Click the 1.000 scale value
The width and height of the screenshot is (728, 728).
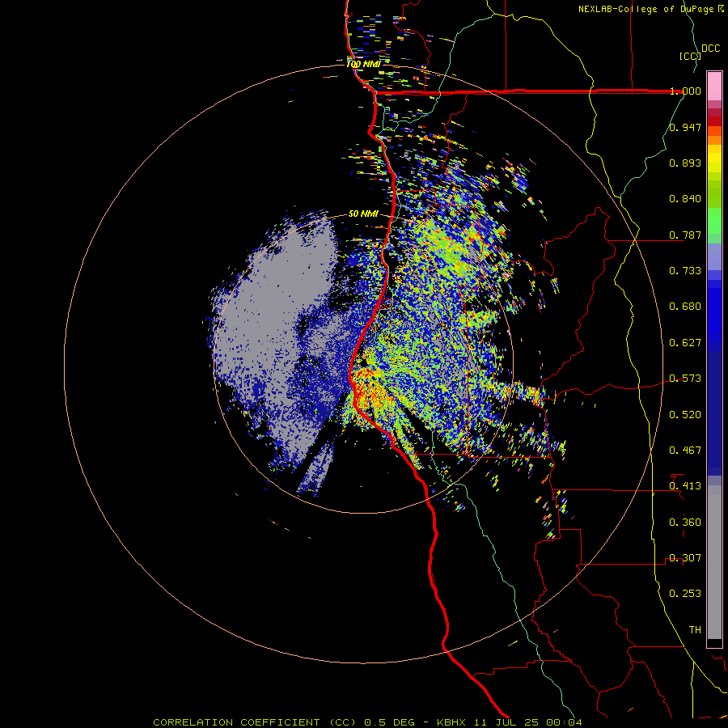[685, 91]
